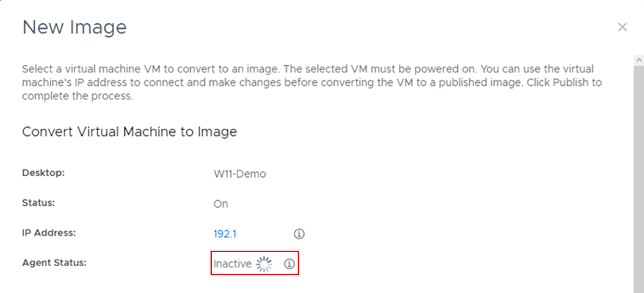Click the Convert Virtual Machine to Image heading
644x293 pixels.
(129, 131)
